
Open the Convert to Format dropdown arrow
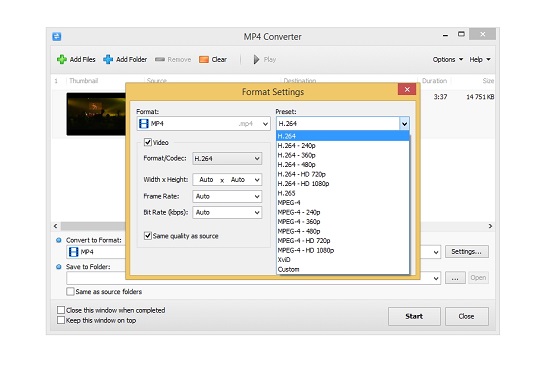point(436,252)
